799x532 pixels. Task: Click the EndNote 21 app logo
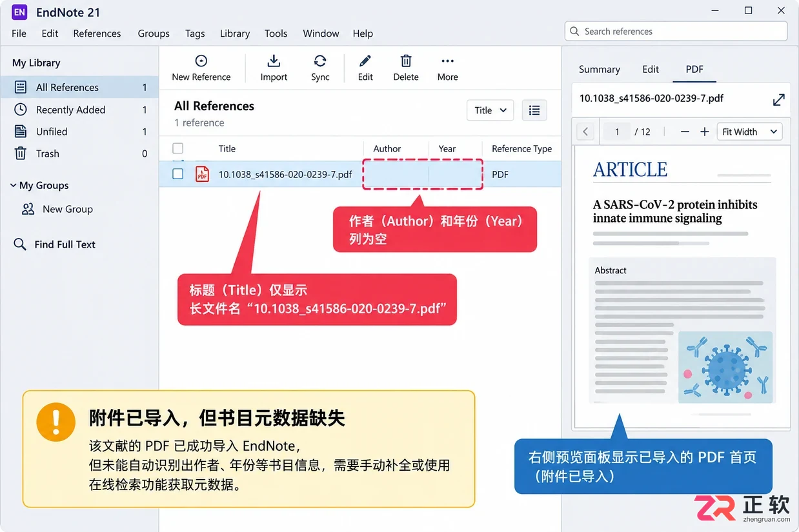click(x=19, y=12)
